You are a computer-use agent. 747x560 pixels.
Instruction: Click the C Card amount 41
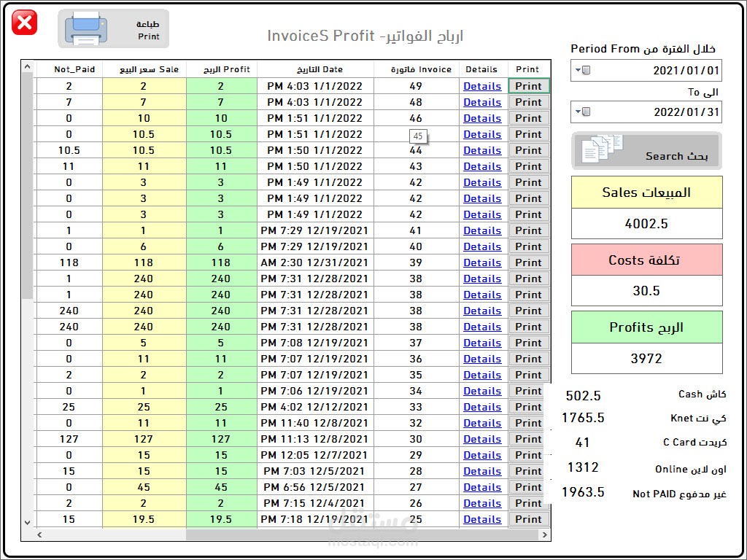583,443
